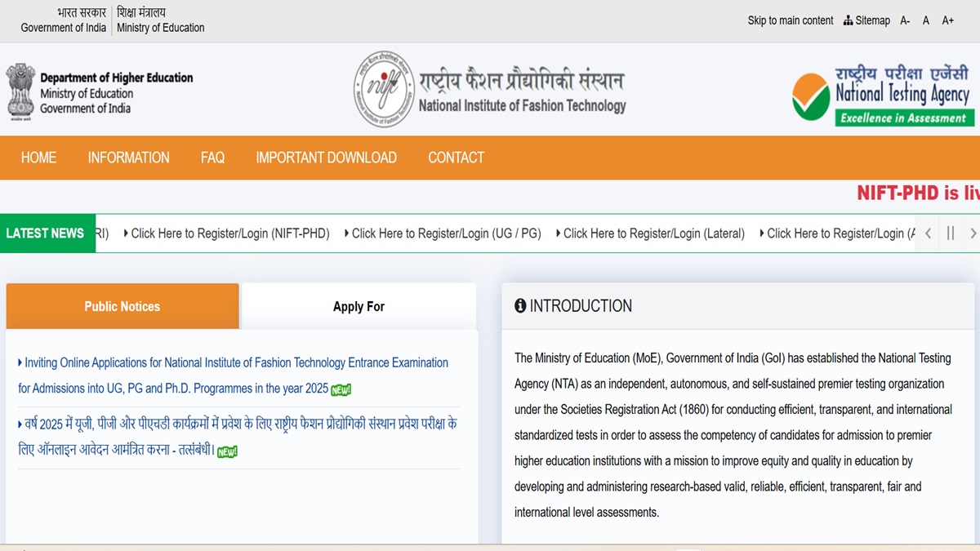
Task: Increase font size with A+
Action: [947, 20]
